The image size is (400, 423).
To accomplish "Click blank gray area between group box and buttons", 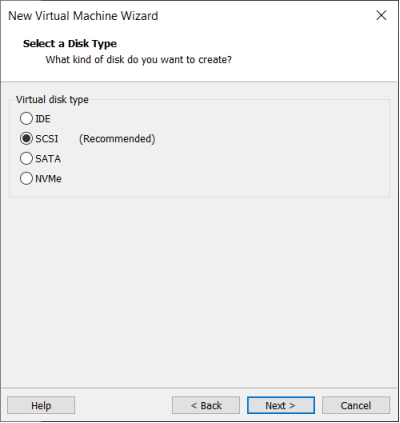I will coord(200,292).
